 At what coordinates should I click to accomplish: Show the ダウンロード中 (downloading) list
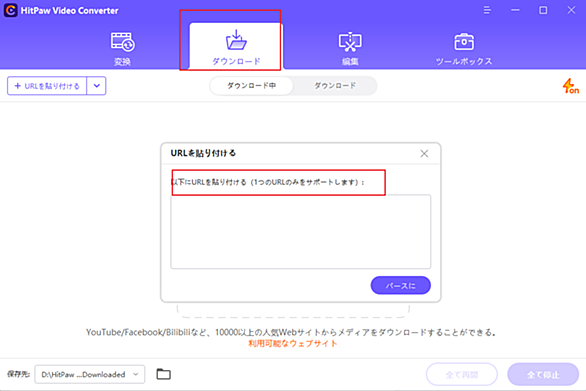(x=252, y=86)
